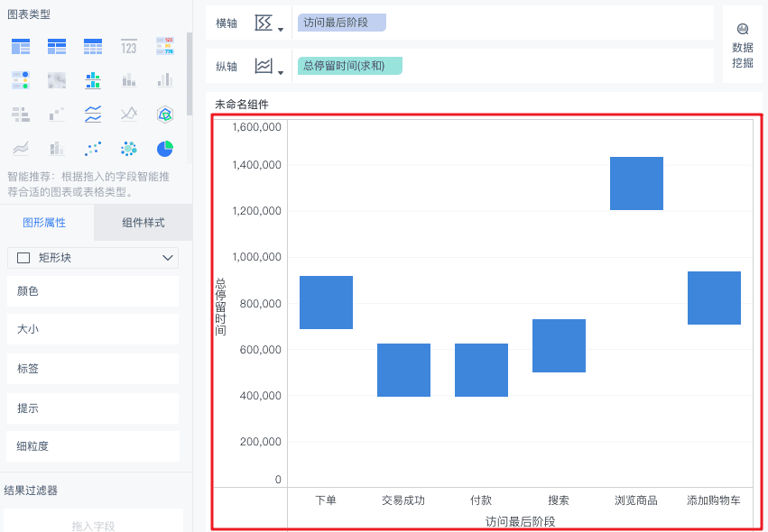Click the 未命名组件 component title
Viewport: 768px width, 532px height.
coord(242,105)
